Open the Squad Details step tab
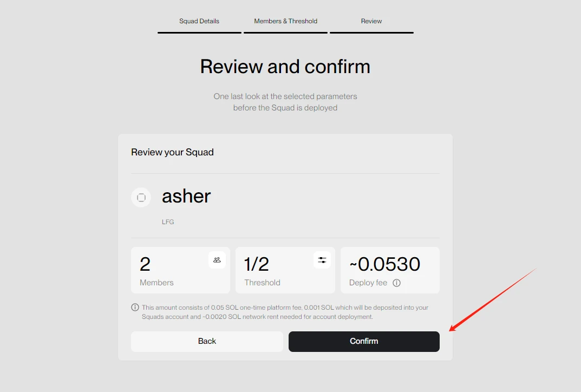Viewport: 581px width, 392px height. (x=199, y=21)
